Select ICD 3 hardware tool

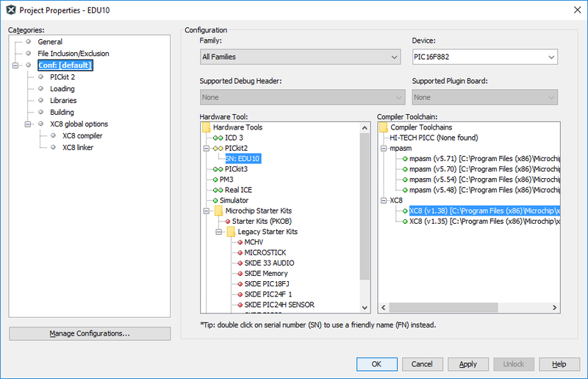point(234,138)
